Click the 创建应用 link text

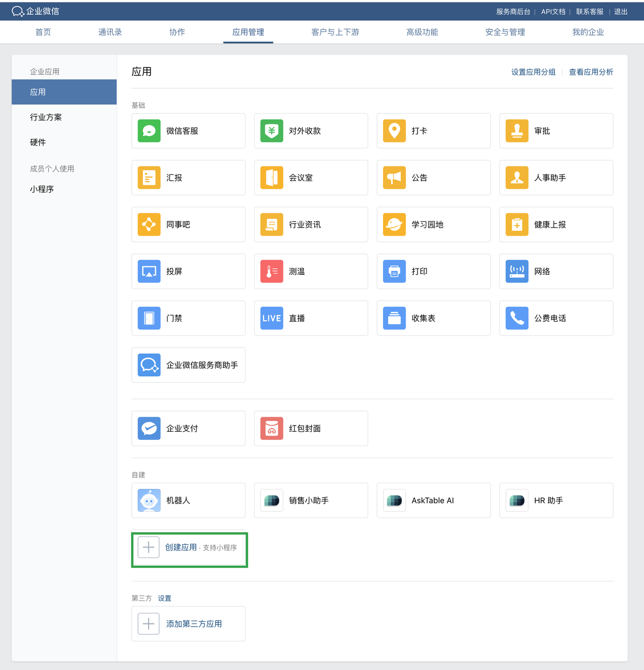tap(181, 548)
